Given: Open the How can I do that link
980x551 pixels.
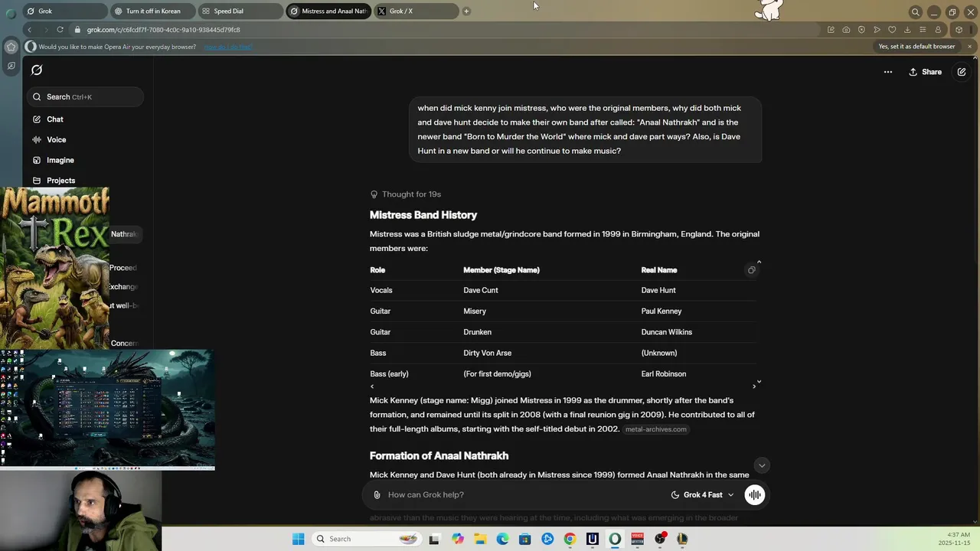Looking at the screenshot, I should coord(228,47).
